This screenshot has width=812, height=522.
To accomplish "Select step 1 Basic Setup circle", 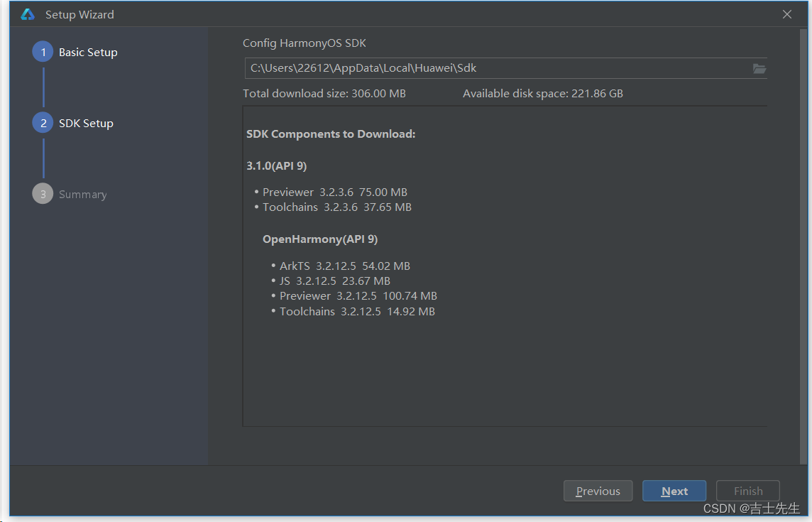I will [x=43, y=52].
